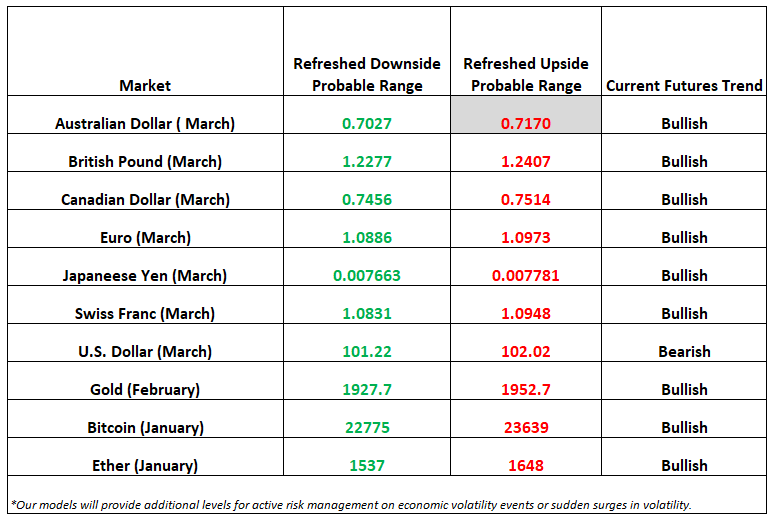
Task: Select downside value 1.0886
Action: click(367, 237)
